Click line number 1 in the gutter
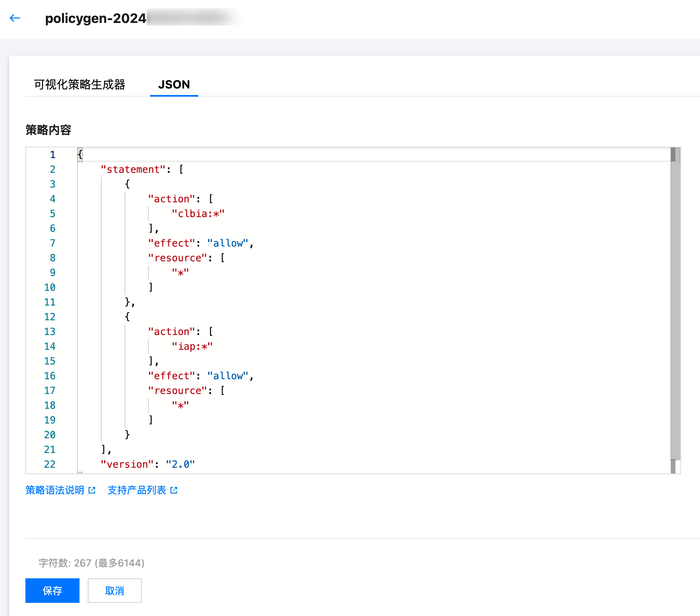The width and height of the screenshot is (700, 616). click(52, 155)
